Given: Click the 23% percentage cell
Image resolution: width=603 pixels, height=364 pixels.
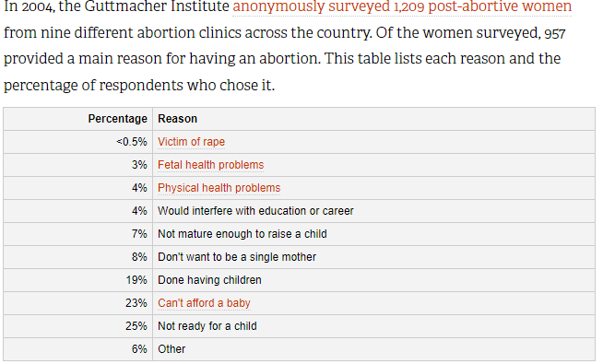Looking at the screenshot, I should coord(78,303).
